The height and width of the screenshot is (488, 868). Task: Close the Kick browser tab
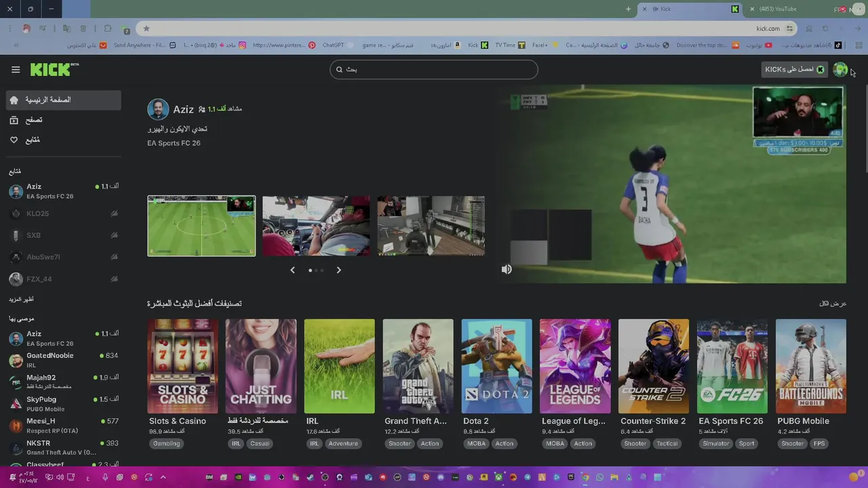point(646,9)
